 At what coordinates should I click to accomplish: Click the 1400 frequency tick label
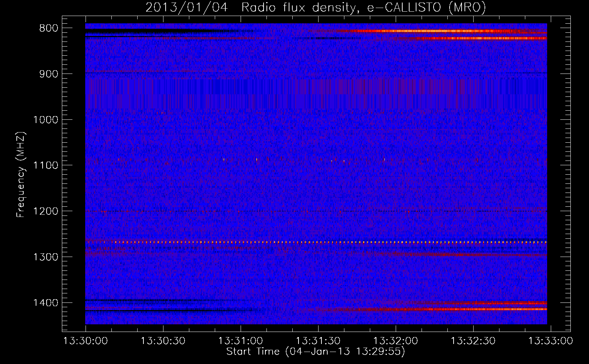46,303
